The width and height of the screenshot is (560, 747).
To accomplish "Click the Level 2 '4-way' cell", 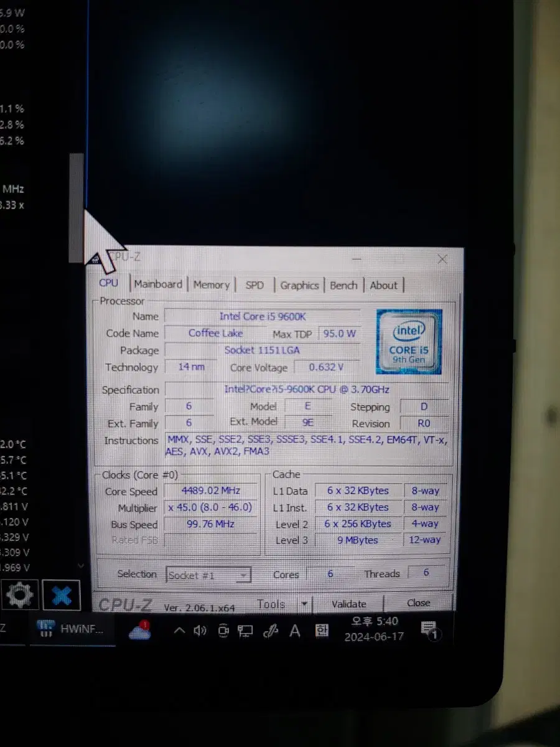I will [425, 524].
